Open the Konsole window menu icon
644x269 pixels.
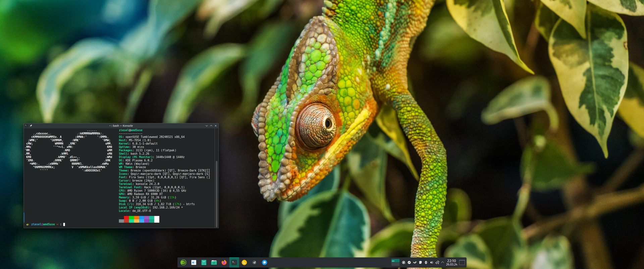26,126
